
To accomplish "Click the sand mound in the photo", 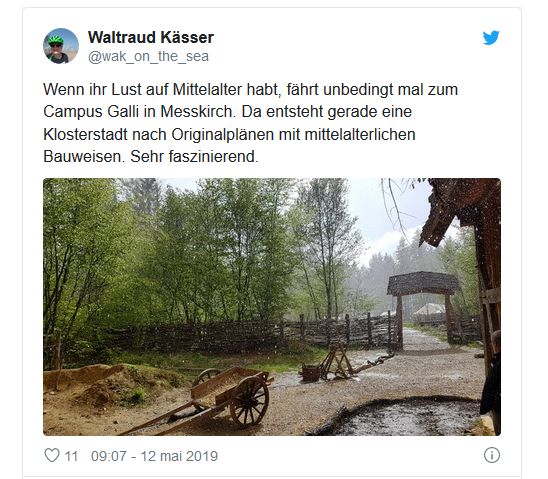I will [x=105, y=384].
